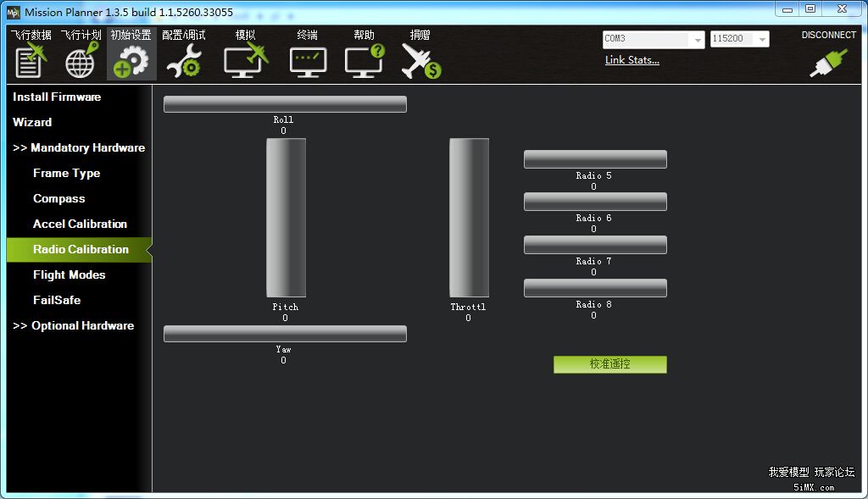Expand the Optional Hardware section
Viewport: 868px width, 499px height.
73,326
